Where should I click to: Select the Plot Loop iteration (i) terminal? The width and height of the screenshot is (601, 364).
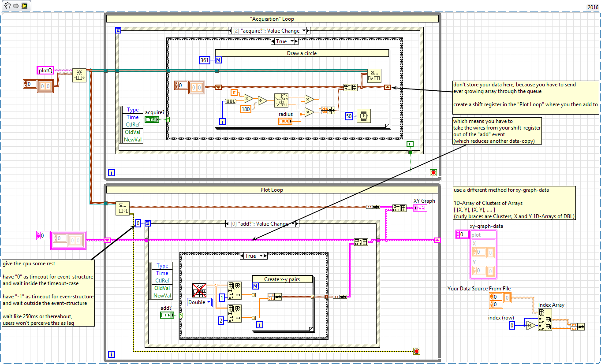(x=112, y=354)
